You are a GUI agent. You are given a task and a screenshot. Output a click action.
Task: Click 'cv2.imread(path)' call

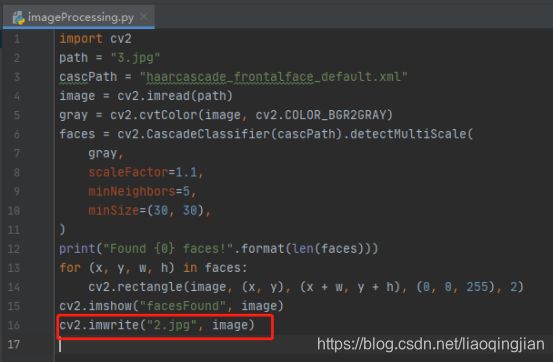point(175,96)
